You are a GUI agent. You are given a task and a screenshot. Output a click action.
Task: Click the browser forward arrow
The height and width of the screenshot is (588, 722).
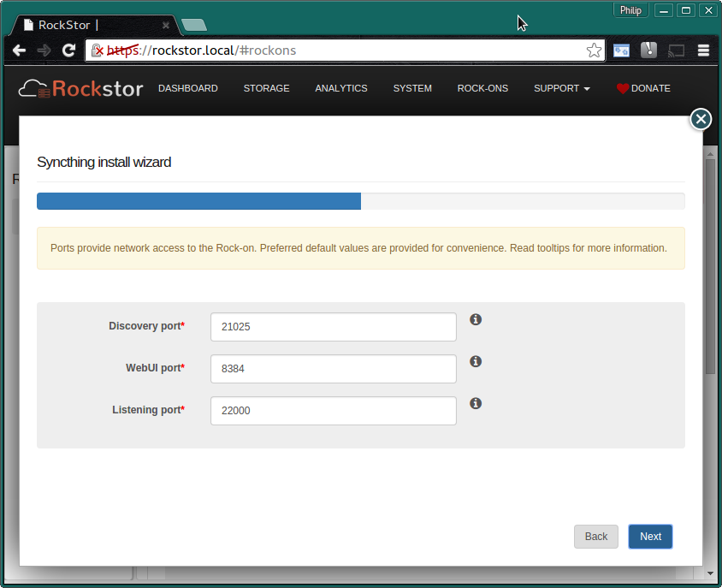coord(44,50)
